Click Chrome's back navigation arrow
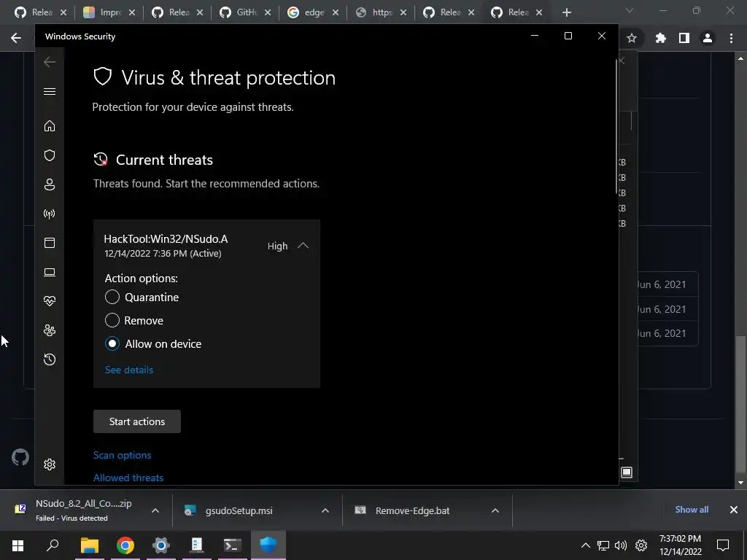Viewport: 747px width, 560px height. click(x=16, y=38)
